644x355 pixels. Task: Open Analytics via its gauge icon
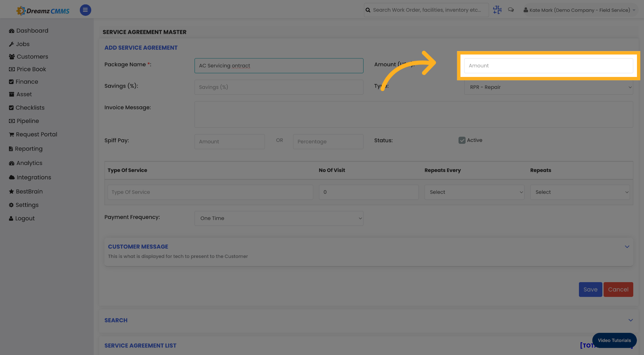[11, 163]
